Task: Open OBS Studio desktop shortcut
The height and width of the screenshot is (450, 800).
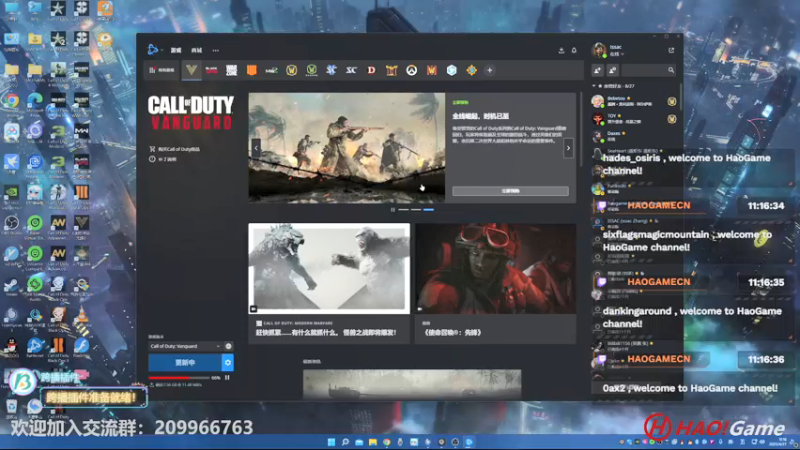Action: pyautogui.click(x=11, y=226)
